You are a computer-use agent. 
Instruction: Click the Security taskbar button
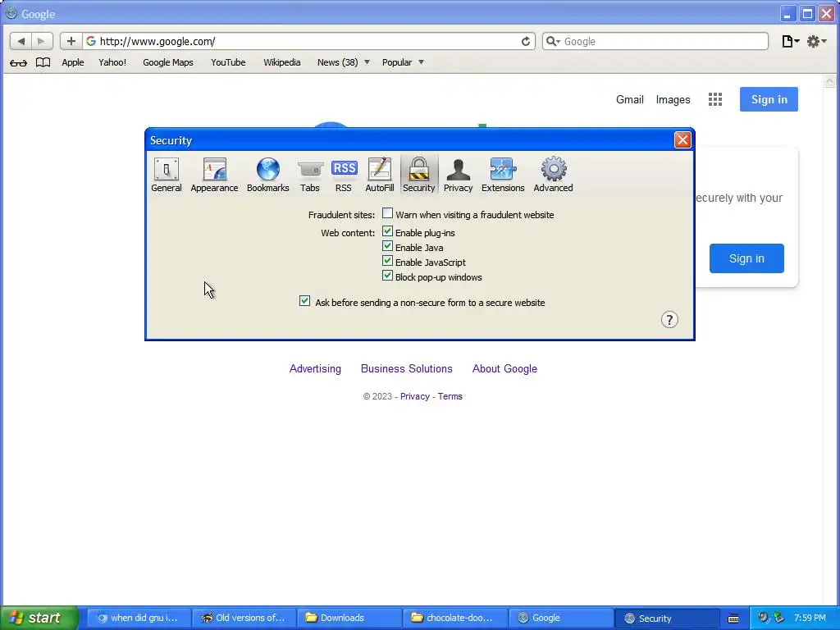click(x=666, y=618)
